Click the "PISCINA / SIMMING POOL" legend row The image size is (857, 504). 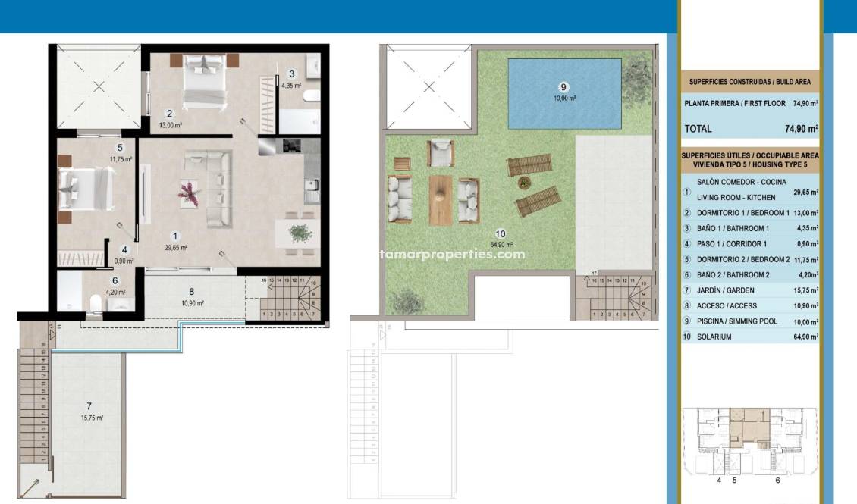point(750,321)
